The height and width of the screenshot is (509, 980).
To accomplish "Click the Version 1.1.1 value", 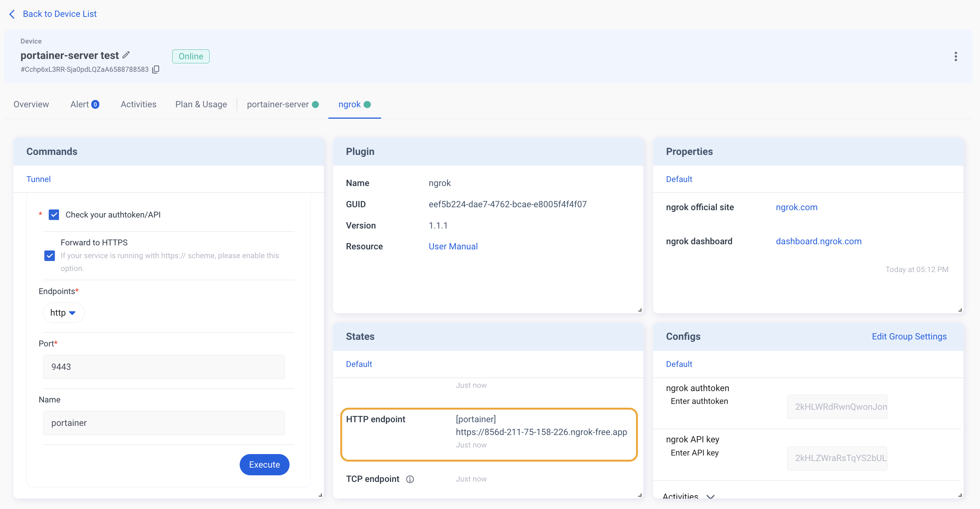I will [438, 226].
